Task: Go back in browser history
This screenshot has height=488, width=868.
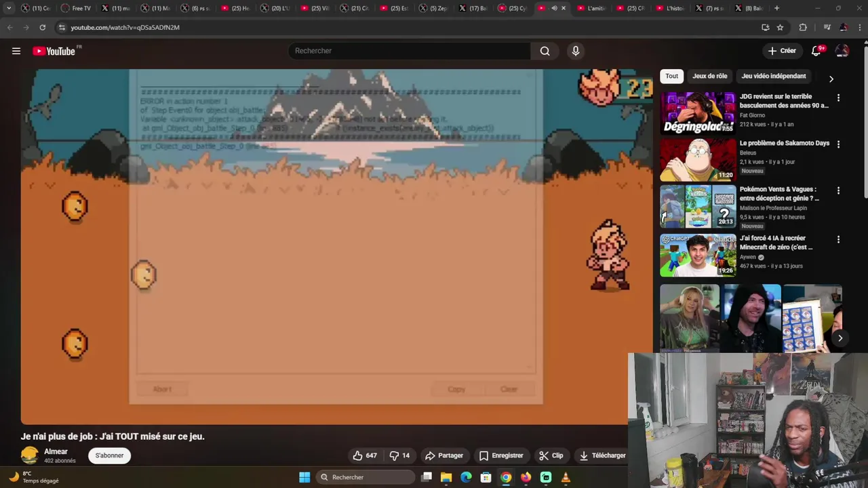Action: [x=9, y=27]
